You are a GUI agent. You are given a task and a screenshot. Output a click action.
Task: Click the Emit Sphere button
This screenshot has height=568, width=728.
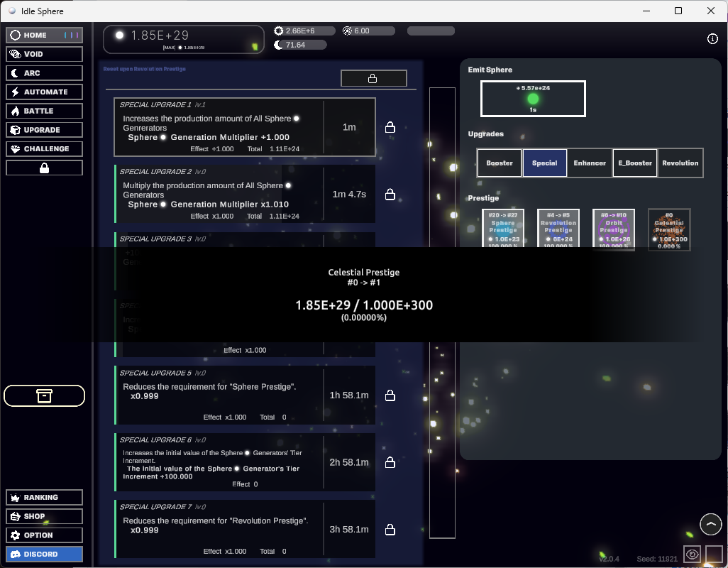pyautogui.click(x=533, y=99)
